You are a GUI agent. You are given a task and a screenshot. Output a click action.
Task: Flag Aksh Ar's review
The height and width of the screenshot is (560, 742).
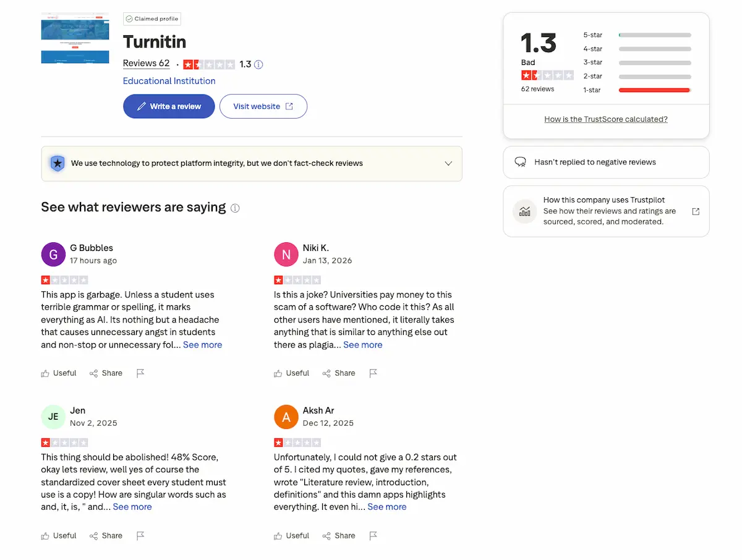373,535
